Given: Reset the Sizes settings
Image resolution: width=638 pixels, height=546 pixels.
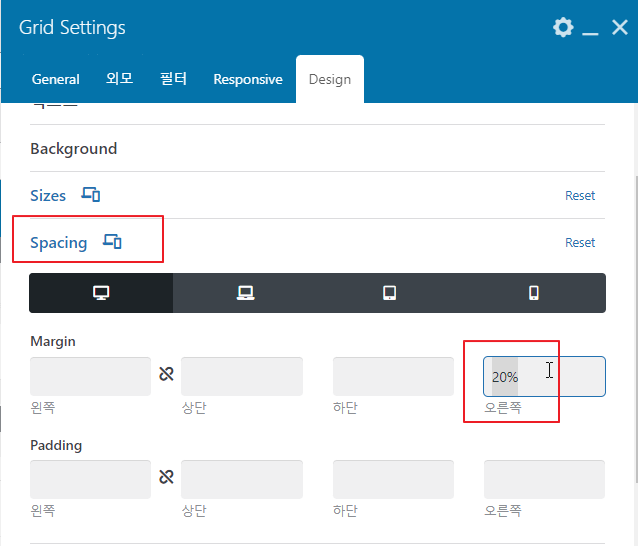Looking at the screenshot, I should point(580,196).
